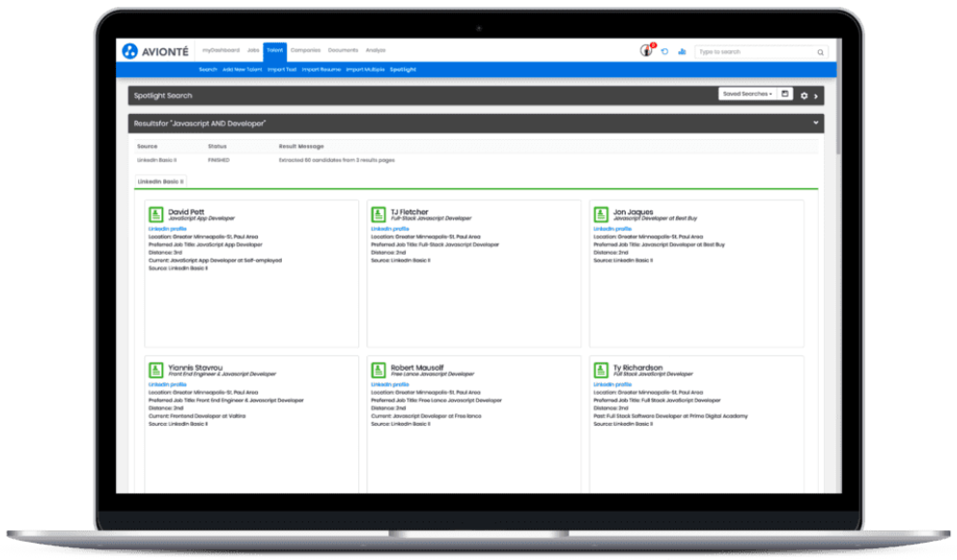This screenshot has height=560, width=957.
Task: Click David Pett's 'Distance: 3rd' line
Action: click(165, 253)
